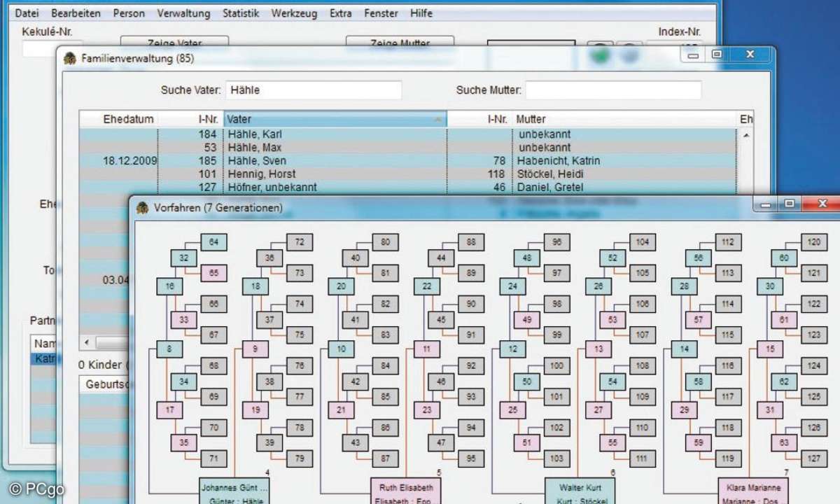
Task: Click mother entry Stöckel, Heidi
Action: point(549,174)
